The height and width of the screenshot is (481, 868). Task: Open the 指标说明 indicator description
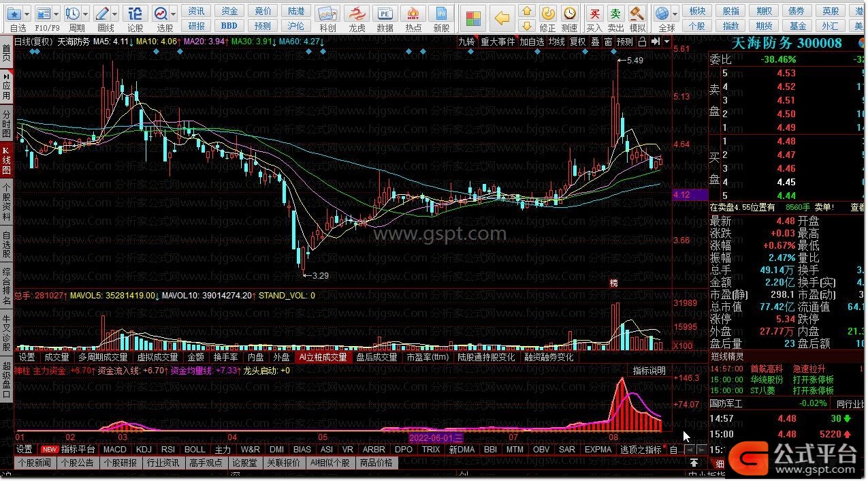coord(649,371)
